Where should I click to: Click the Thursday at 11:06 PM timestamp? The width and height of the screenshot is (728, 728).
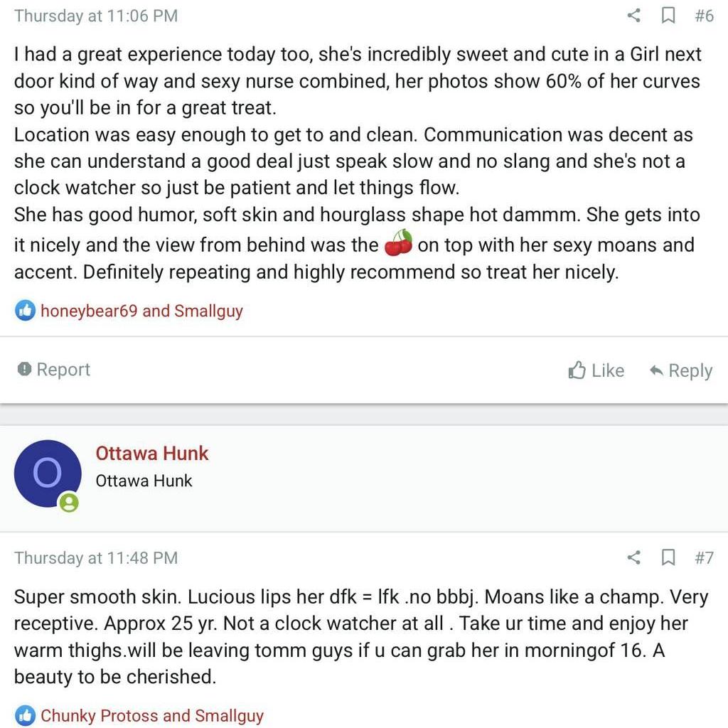coord(96,16)
